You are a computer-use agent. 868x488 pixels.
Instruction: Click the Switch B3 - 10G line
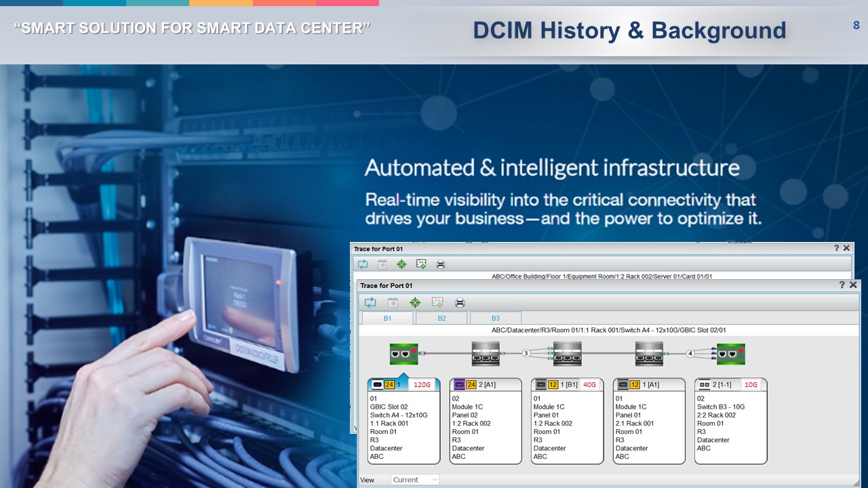(721, 407)
